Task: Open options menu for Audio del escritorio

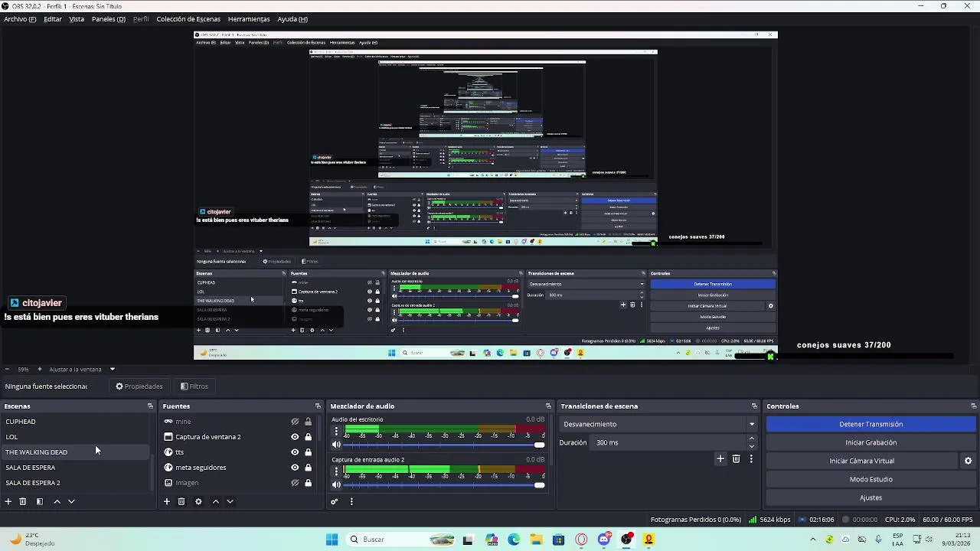Action: click(x=336, y=431)
